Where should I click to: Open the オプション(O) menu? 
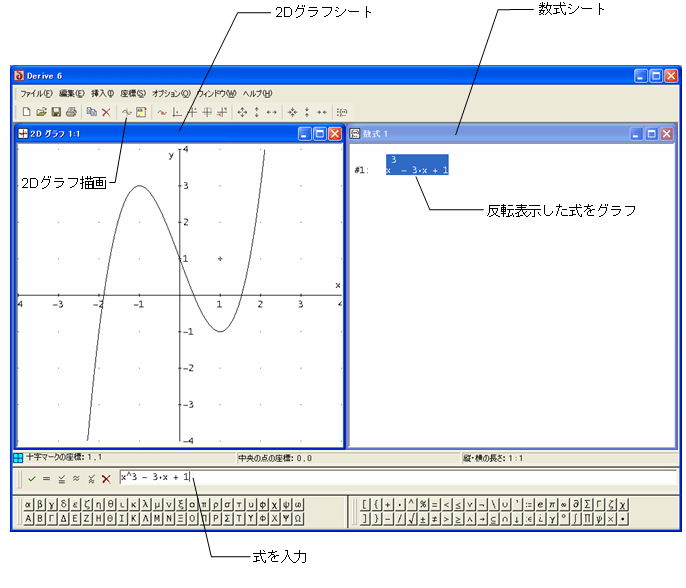pyautogui.click(x=172, y=94)
